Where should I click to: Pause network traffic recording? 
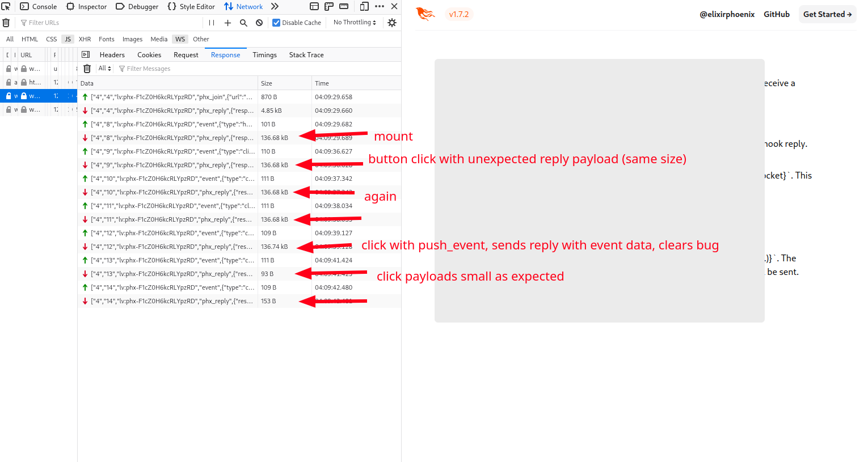coord(210,23)
